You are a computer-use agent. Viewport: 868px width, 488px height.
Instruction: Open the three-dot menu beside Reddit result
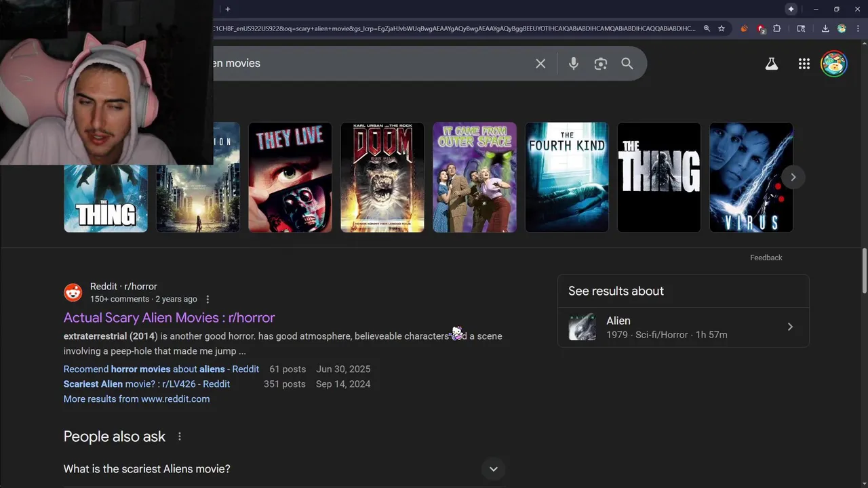[x=208, y=299]
